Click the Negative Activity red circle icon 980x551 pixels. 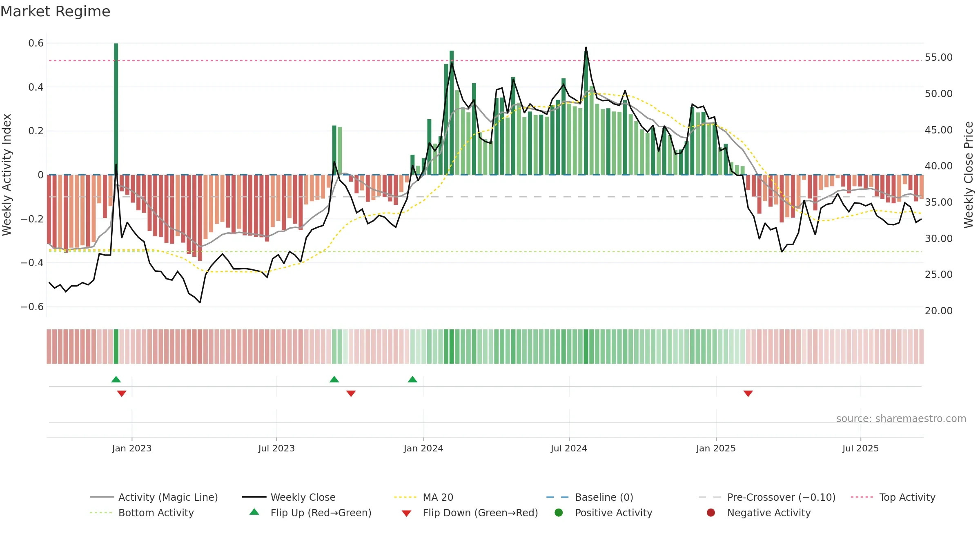click(x=711, y=513)
